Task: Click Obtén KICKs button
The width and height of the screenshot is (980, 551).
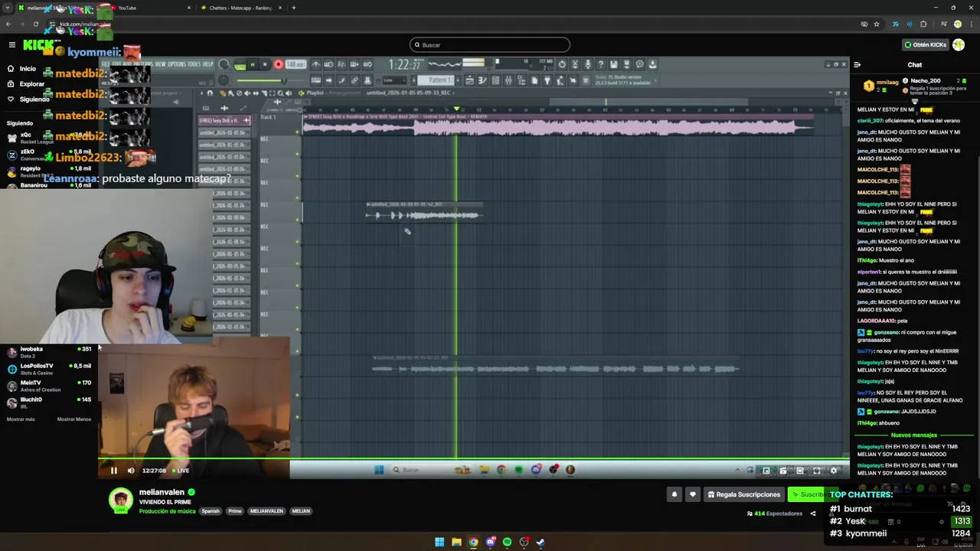Action: click(925, 45)
